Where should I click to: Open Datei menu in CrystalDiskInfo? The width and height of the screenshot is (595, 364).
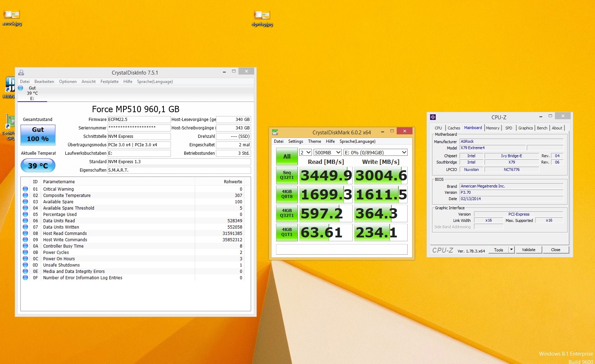pos(25,82)
